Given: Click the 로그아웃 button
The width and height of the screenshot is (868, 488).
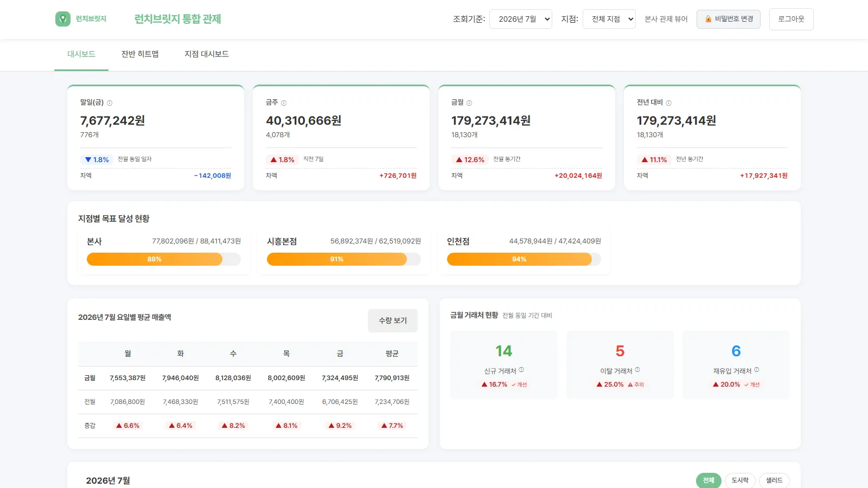Looking at the screenshot, I should coord(791,19).
